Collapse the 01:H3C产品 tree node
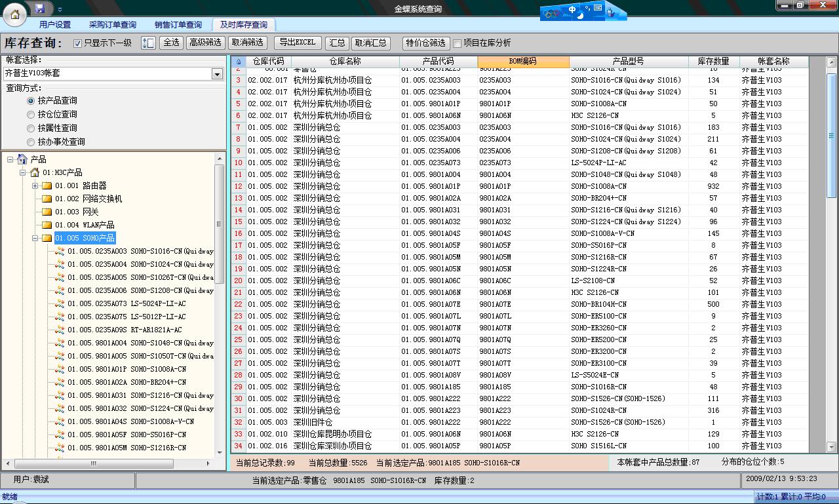839x504 pixels. coord(23,172)
